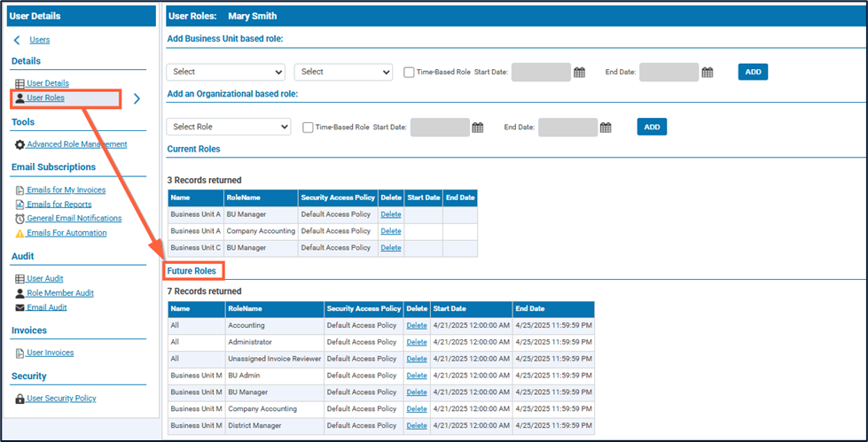Click RoleName header in Current Roles table
This screenshot has width=868, height=442.
(x=261, y=198)
